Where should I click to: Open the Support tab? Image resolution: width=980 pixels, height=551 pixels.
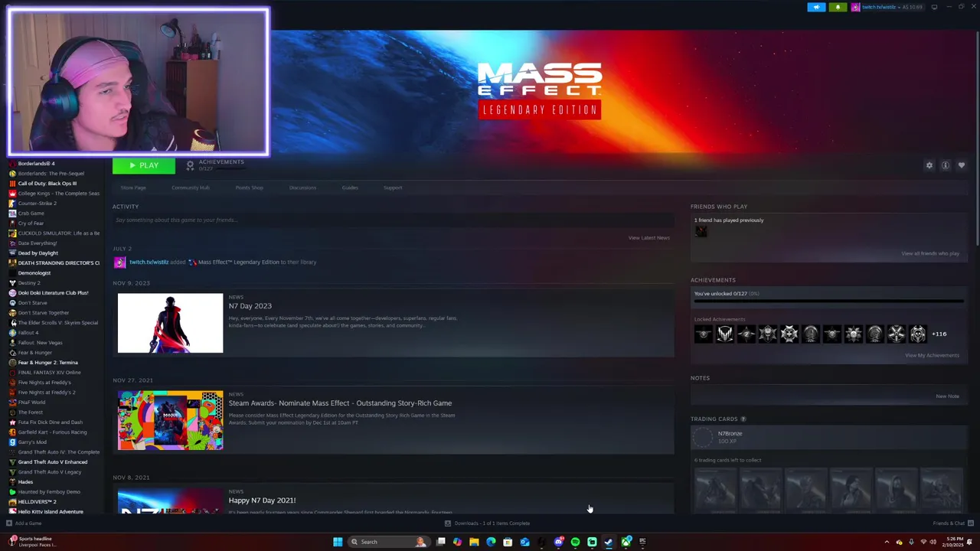click(393, 187)
